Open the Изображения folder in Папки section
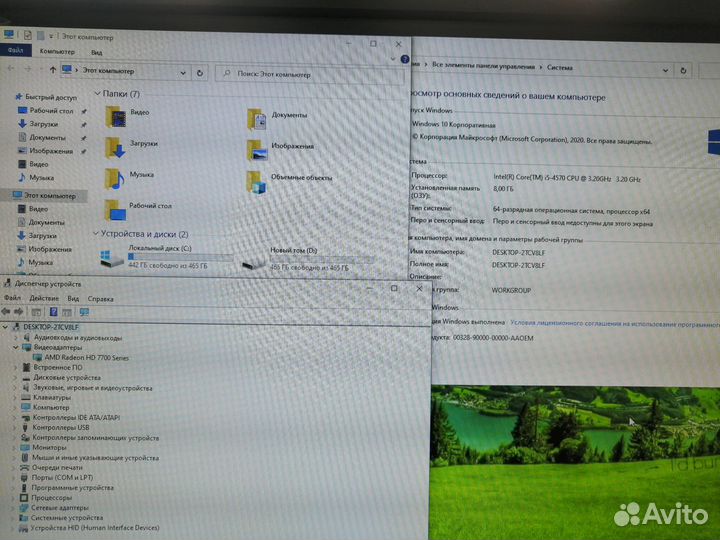The width and height of the screenshot is (720, 540). [257, 150]
